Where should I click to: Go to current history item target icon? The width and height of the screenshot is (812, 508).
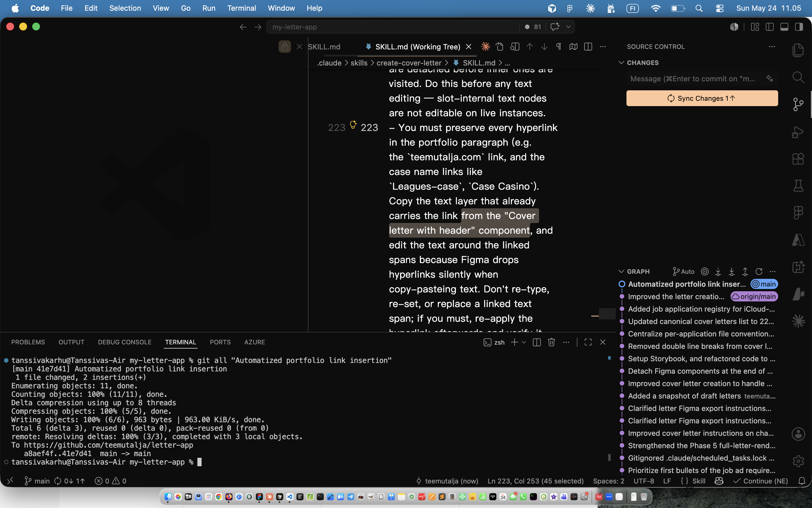705,271
